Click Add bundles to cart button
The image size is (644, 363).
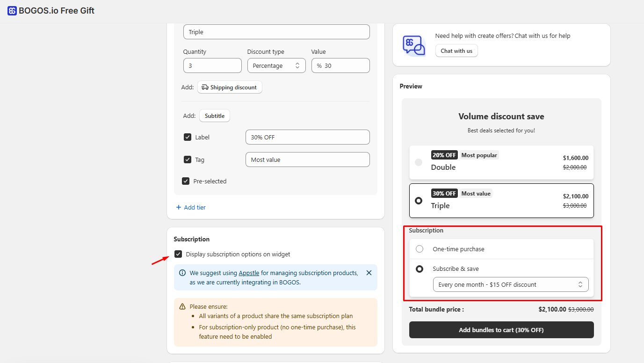pyautogui.click(x=501, y=330)
